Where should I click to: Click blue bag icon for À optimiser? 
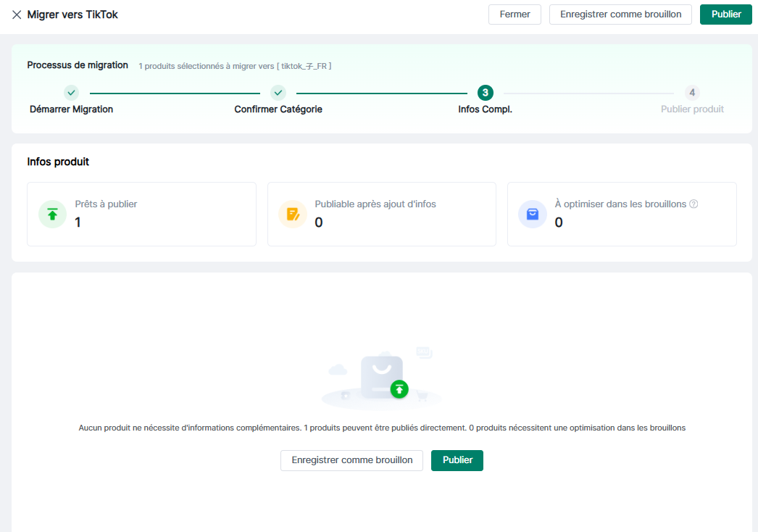tap(533, 215)
